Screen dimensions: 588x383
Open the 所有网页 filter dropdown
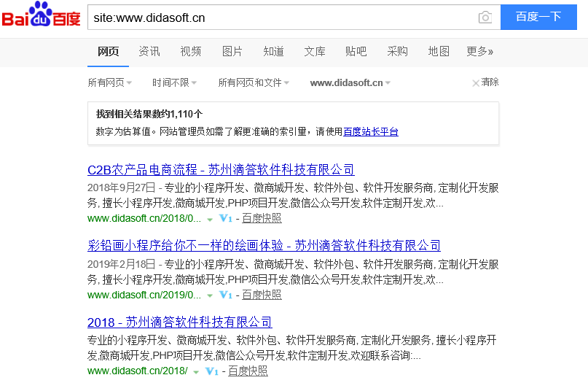[x=109, y=82]
